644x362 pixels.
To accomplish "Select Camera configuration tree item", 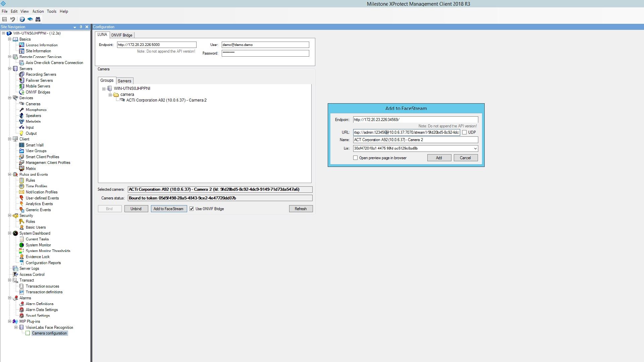I will coord(49,333).
